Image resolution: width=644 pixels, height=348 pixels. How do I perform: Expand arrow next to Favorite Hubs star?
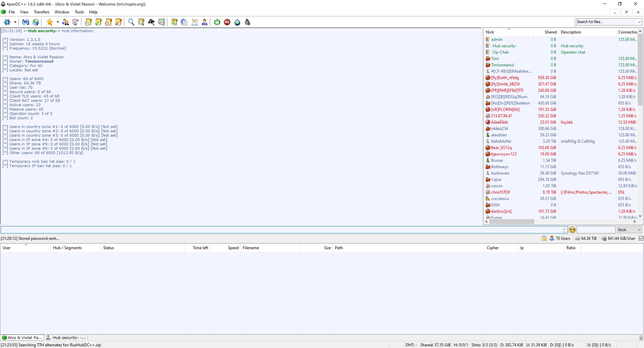58,22
